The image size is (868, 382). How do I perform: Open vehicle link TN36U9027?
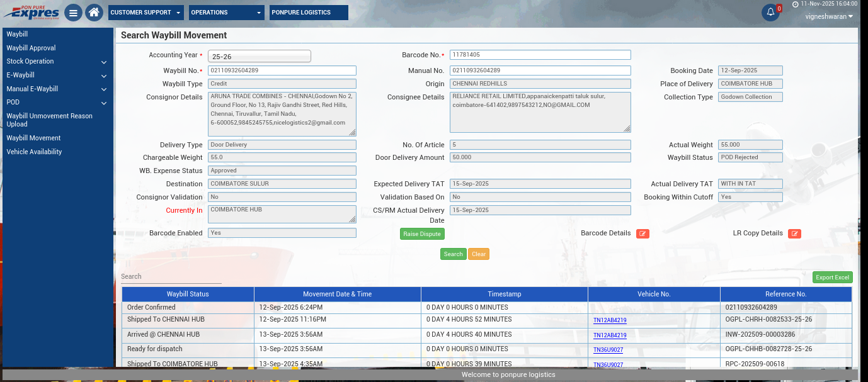coord(608,350)
